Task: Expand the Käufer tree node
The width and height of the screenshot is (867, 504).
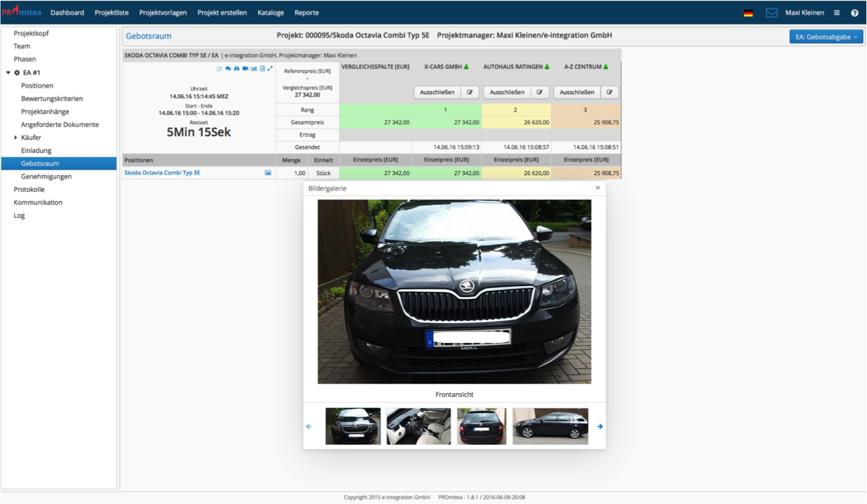Action: [x=15, y=138]
